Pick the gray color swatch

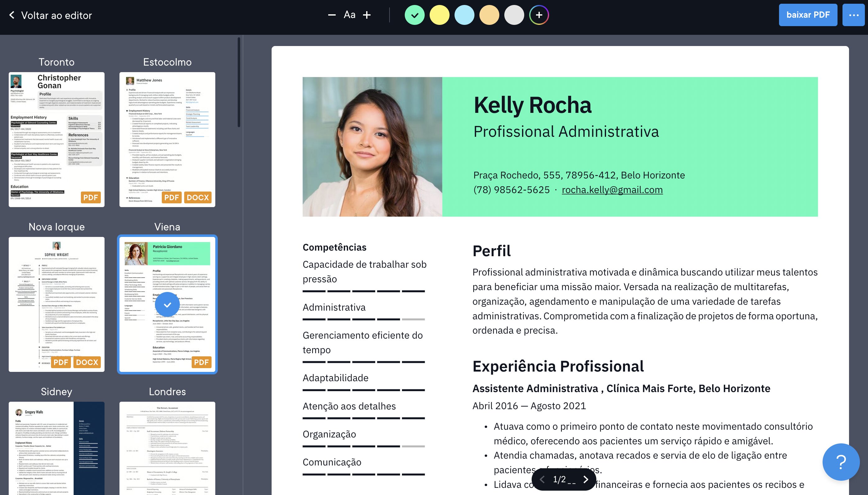514,15
